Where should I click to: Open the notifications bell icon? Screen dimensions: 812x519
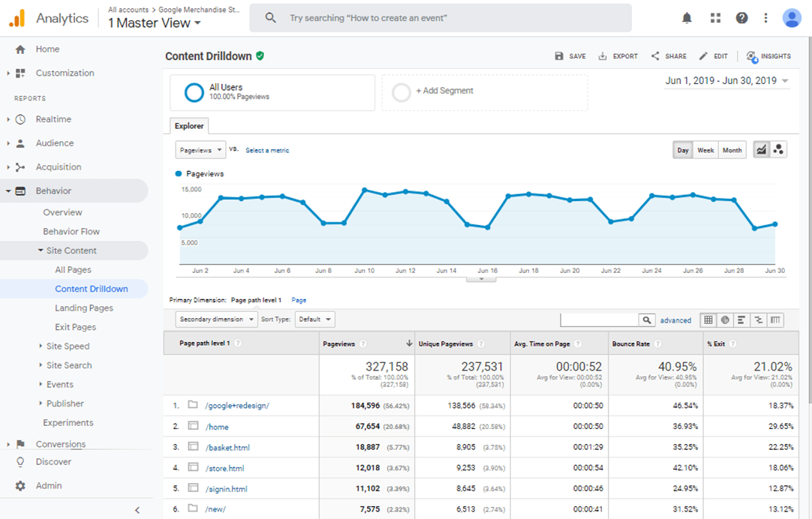click(687, 18)
